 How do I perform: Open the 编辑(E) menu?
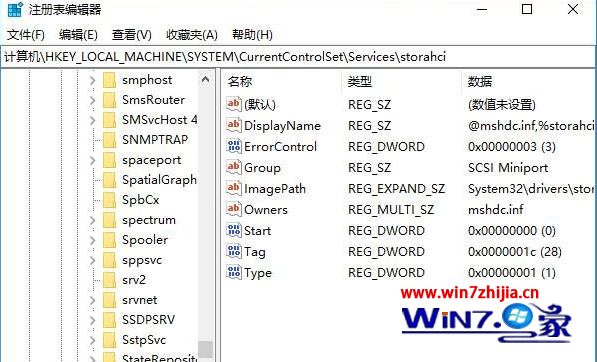click(x=78, y=35)
